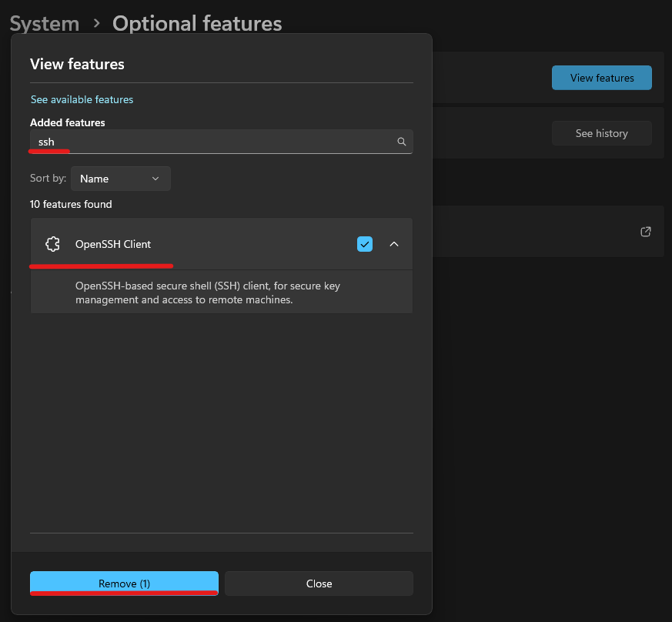Image resolution: width=672 pixels, height=622 pixels.
Task: Click the breadcrumb arrow after System
Action: (x=96, y=24)
